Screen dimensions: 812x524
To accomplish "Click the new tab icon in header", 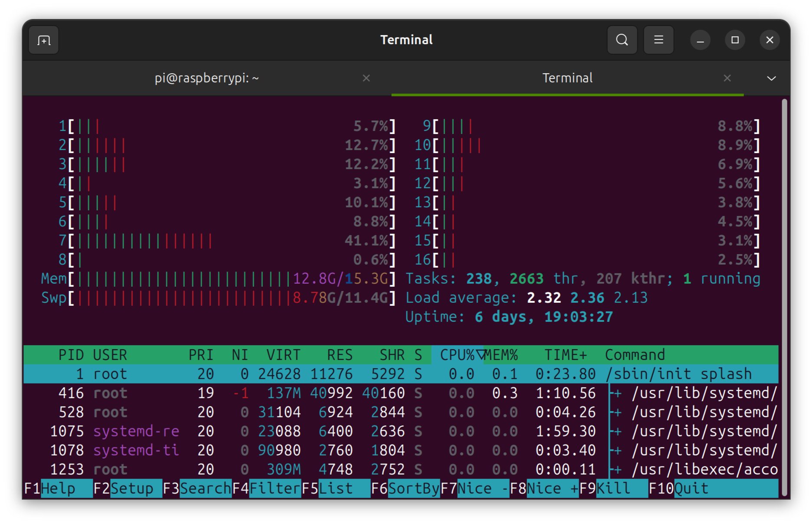I will (x=43, y=40).
